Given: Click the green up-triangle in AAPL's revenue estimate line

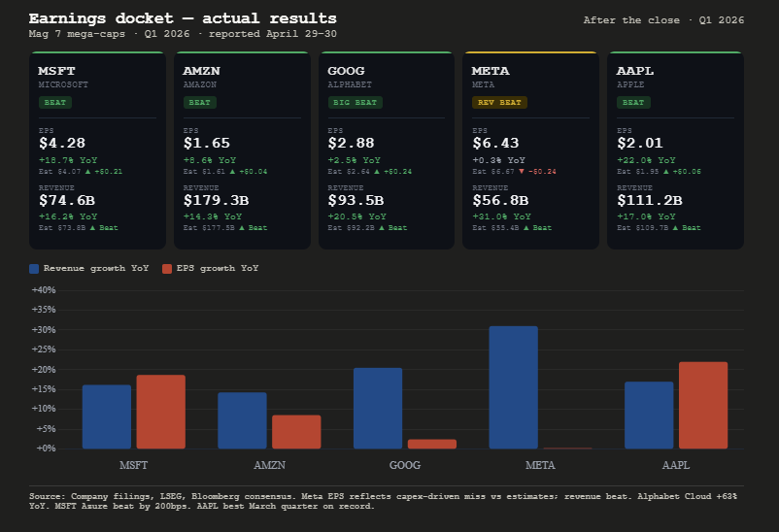Looking at the screenshot, I should click(x=675, y=227).
